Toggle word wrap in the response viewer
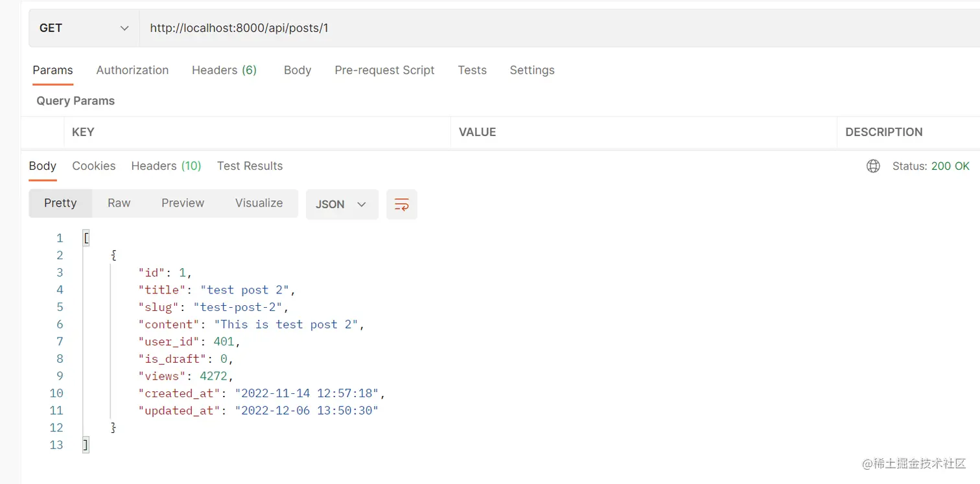Screen dimensions: 980x484 pos(402,204)
